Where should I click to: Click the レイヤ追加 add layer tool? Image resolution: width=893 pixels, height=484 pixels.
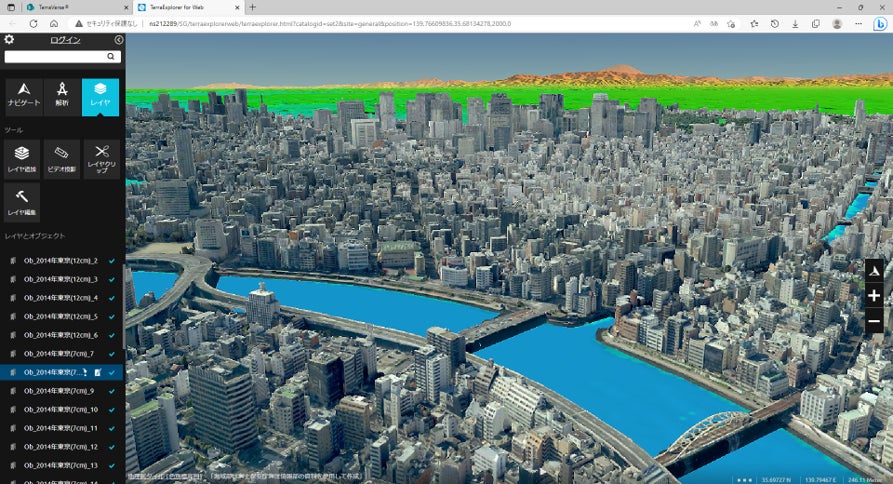(x=22, y=159)
